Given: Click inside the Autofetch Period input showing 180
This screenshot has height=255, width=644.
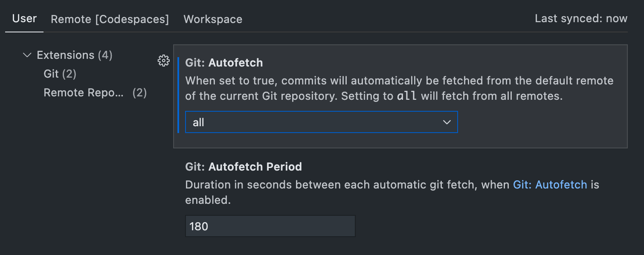Looking at the screenshot, I should (270, 226).
